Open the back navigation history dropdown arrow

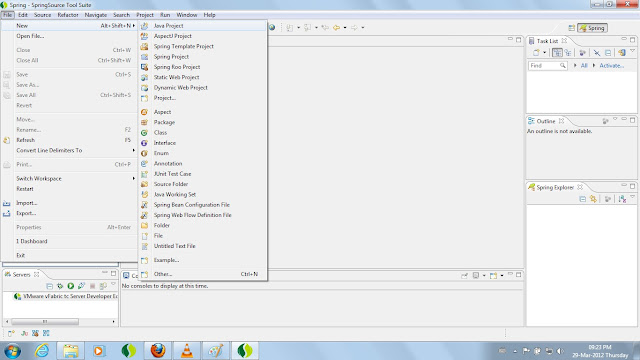345,27
